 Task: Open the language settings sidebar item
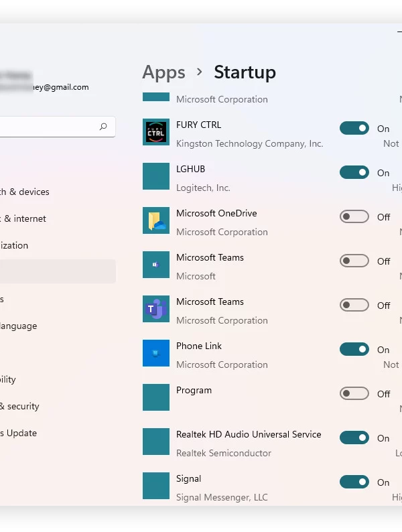coord(19,326)
